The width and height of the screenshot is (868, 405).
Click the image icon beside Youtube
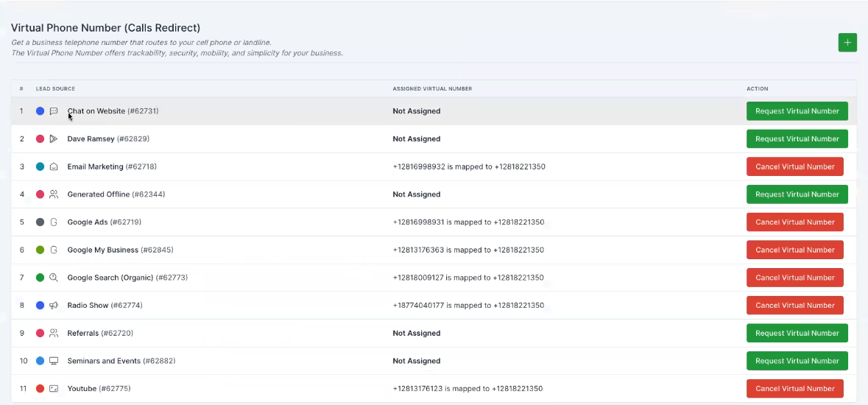[x=54, y=389]
